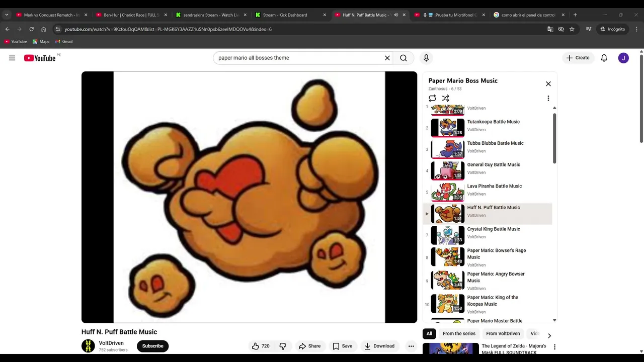Play Crystal King Battle Music

click(488, 235)
